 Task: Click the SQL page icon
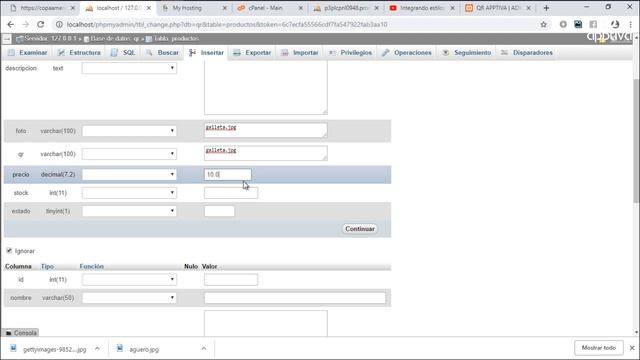point(114,53)
